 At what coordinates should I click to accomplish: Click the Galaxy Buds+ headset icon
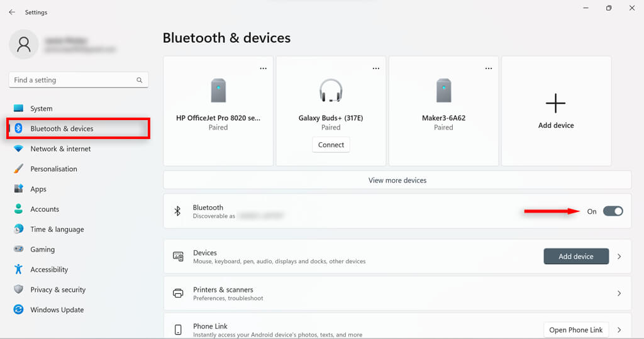[331, 91]
